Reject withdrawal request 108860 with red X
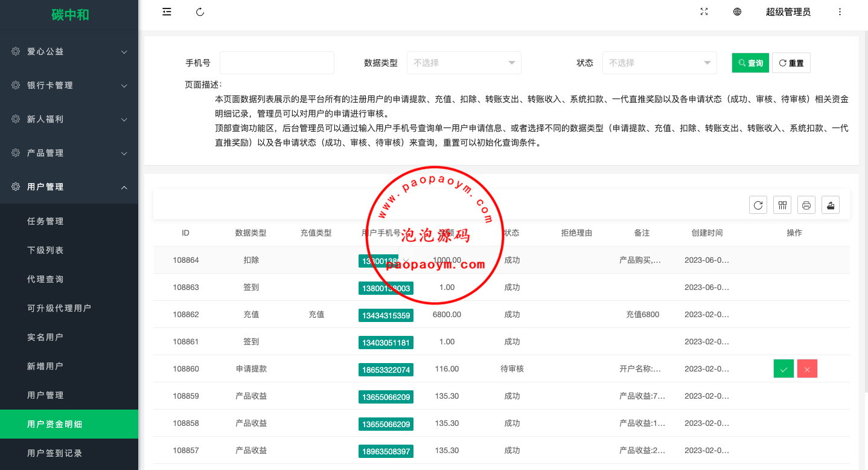The image size is (868, 470). click(x=807, y=369)
